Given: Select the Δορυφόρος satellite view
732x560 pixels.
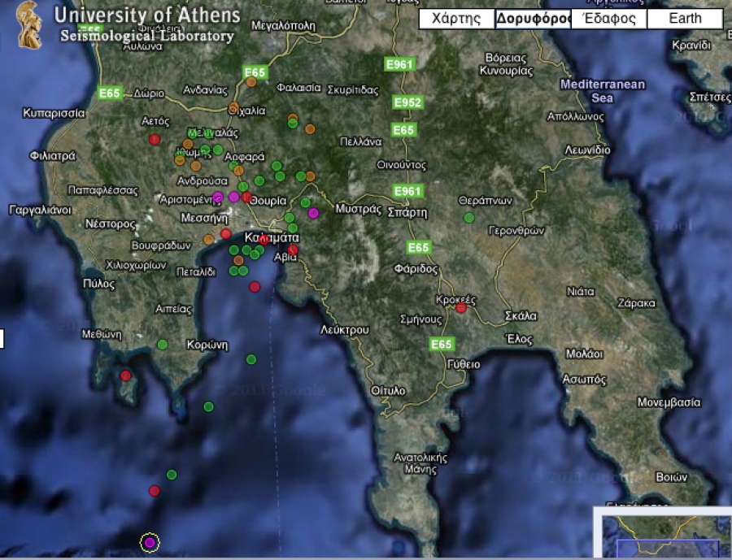Looking at the screenshot, I should pos(533,20).
